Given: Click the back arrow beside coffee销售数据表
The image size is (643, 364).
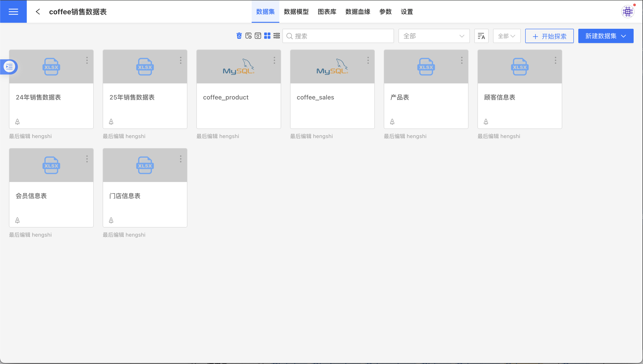Looking at the screenshot, I should pos(38,12).
